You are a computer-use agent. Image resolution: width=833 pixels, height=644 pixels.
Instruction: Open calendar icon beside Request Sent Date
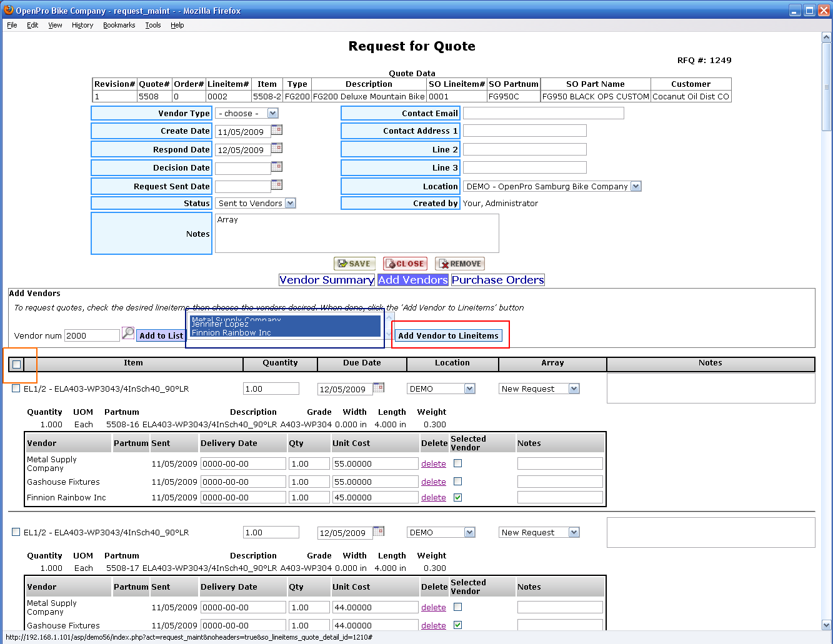click(276, 185)
